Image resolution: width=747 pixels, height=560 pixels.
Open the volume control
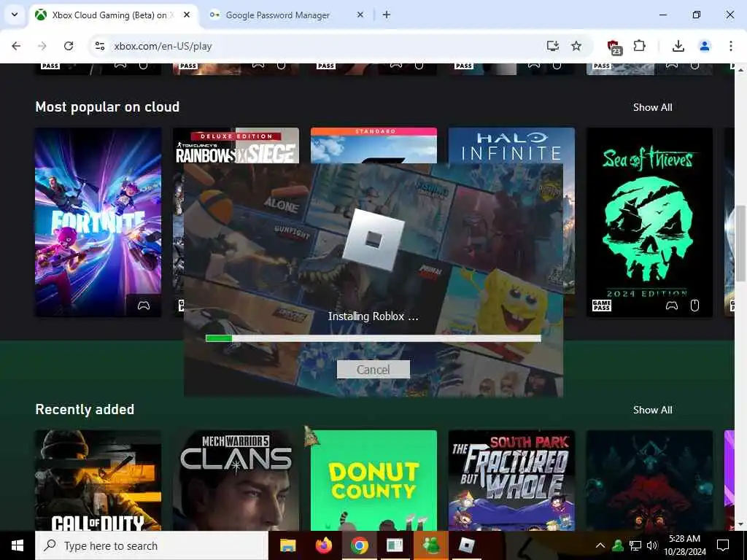coord(652,545)
